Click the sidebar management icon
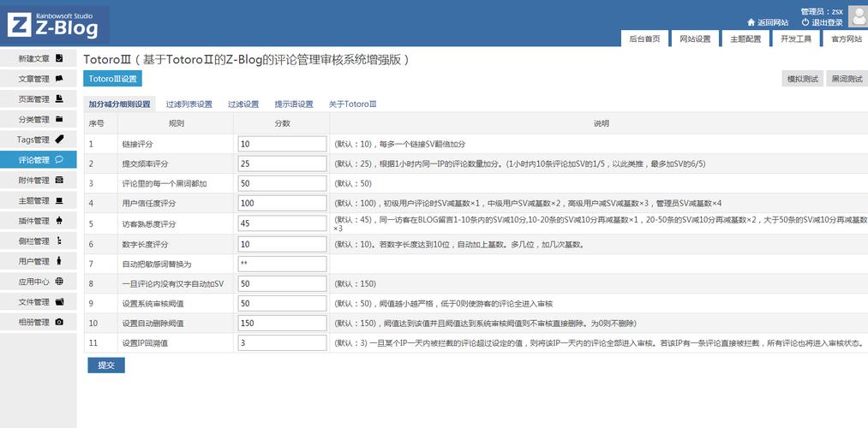The image size is (868, 428). pyautogui.click(x=59, y=241)
